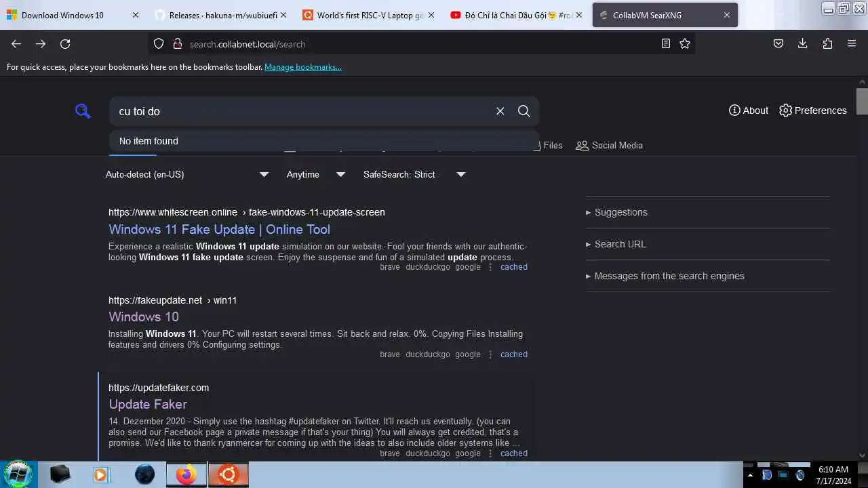The width and height of the screenshot is (868, 488).
Task: Open the Windows Start menu orb
Action: (18, 474)
